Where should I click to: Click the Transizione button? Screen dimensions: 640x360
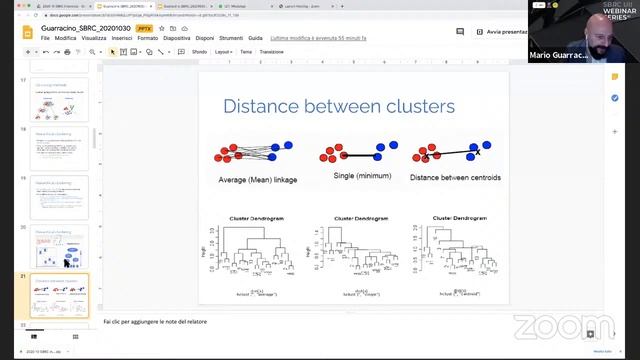[x=271, y=52]
